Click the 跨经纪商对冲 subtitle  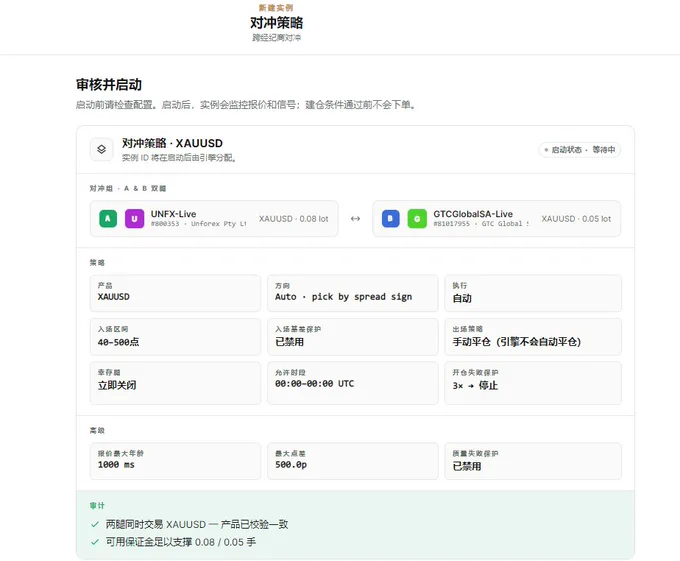point(276,38)
